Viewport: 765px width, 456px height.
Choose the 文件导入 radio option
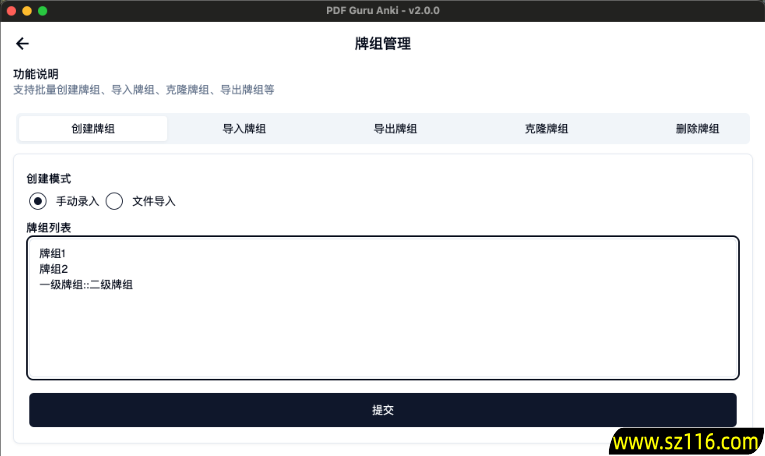pyautogui.click(x=114, y=201)
